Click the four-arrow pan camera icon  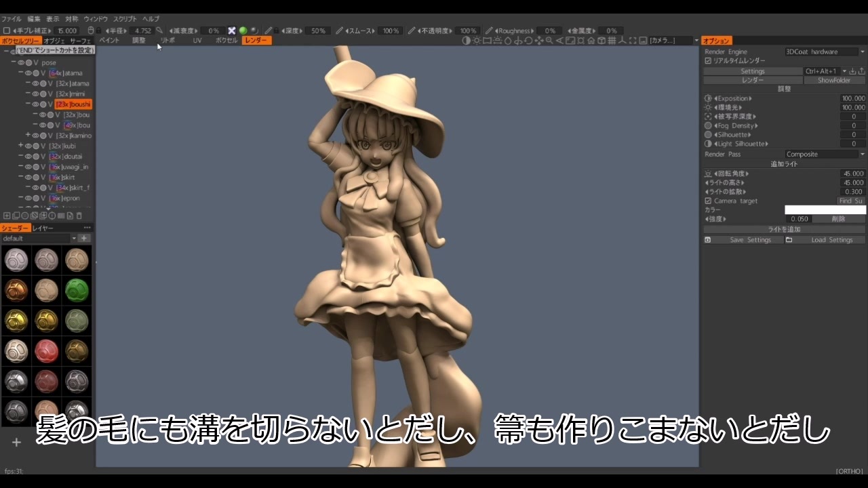click(x=538, y=41)
